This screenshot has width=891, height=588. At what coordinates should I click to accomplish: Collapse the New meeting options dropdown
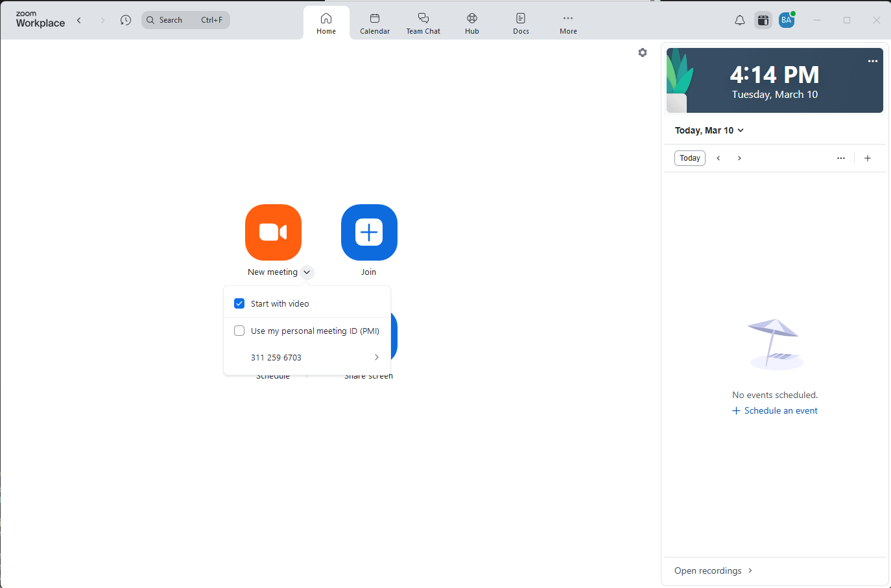tap(307, 272)
